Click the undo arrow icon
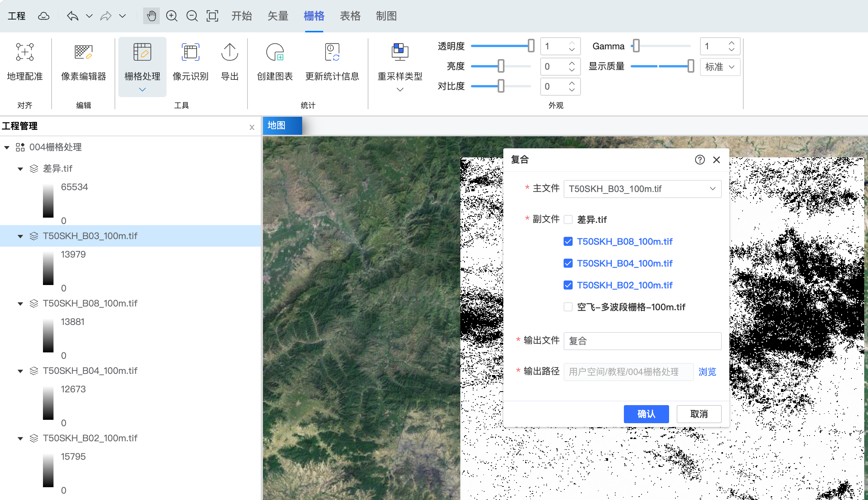The width and height of the screenshot is (868, 500). click(72, 16)
